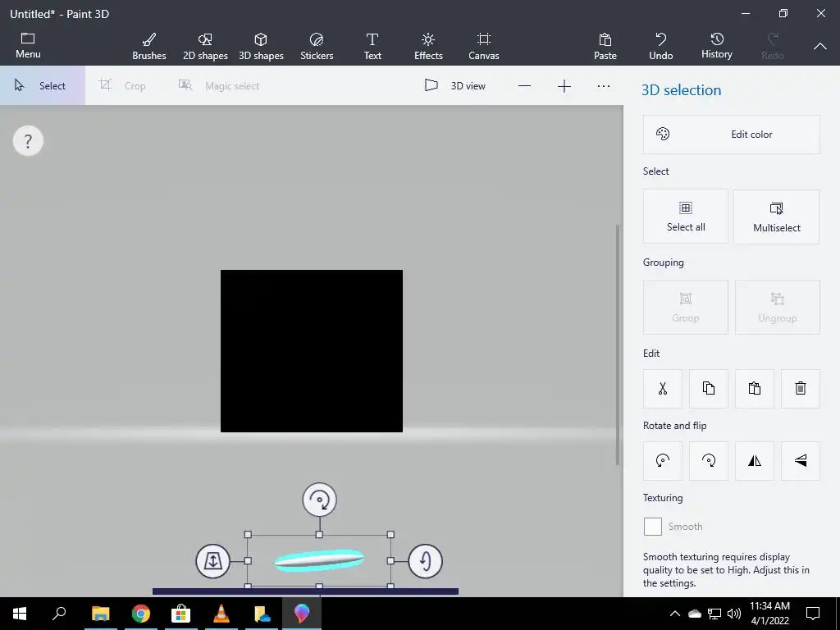840x630 pixels.
Task: Select the Text tool
Action: tap(372, 46)
